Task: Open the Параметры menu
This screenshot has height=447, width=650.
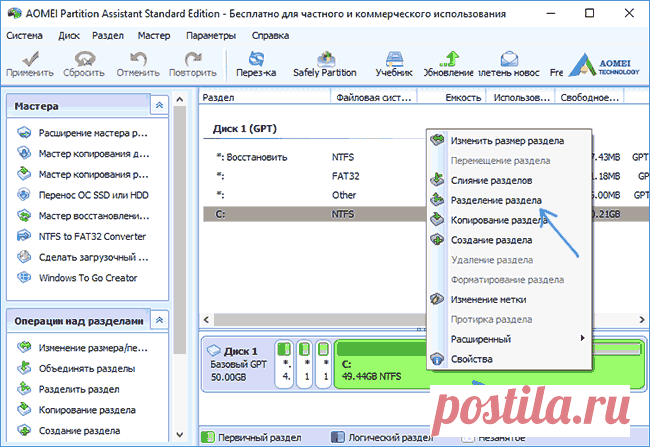Action: tap(211, 36)
